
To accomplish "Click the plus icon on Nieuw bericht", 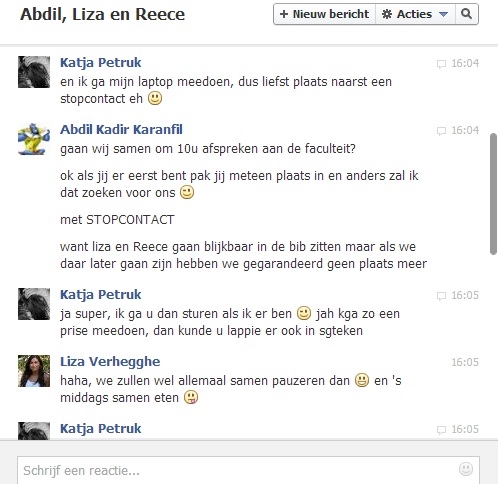I will click(284, 14).
